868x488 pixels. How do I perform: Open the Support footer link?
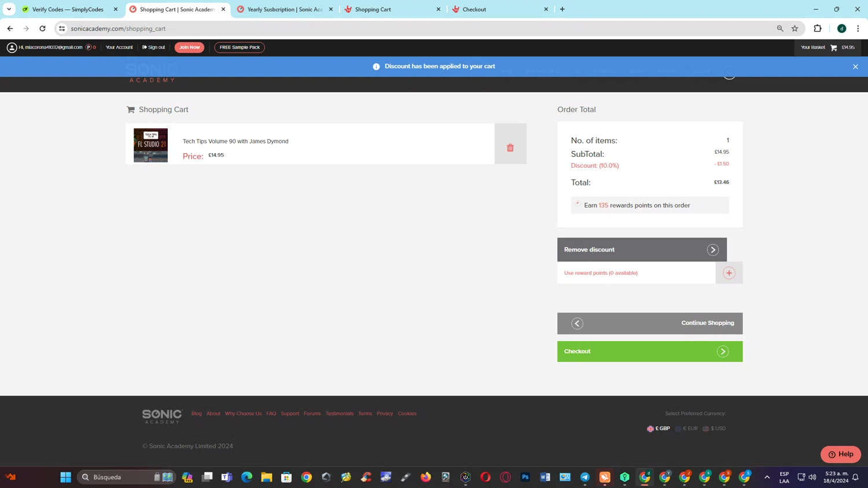[290, 413]
